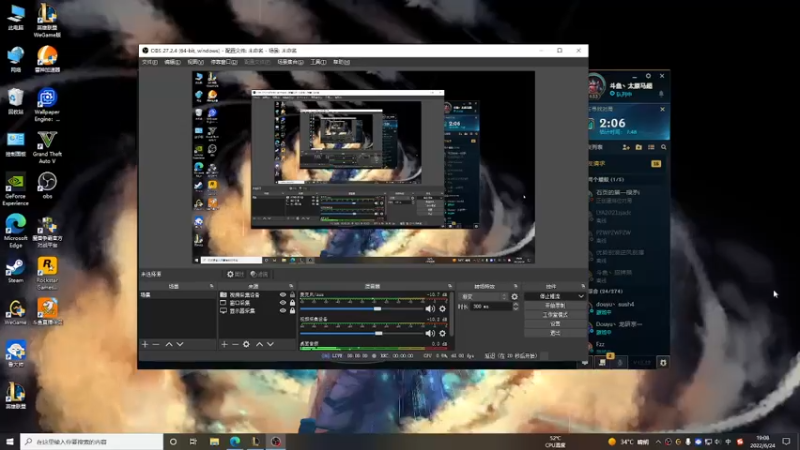Open the This PC desktop icon

[15, 17]
